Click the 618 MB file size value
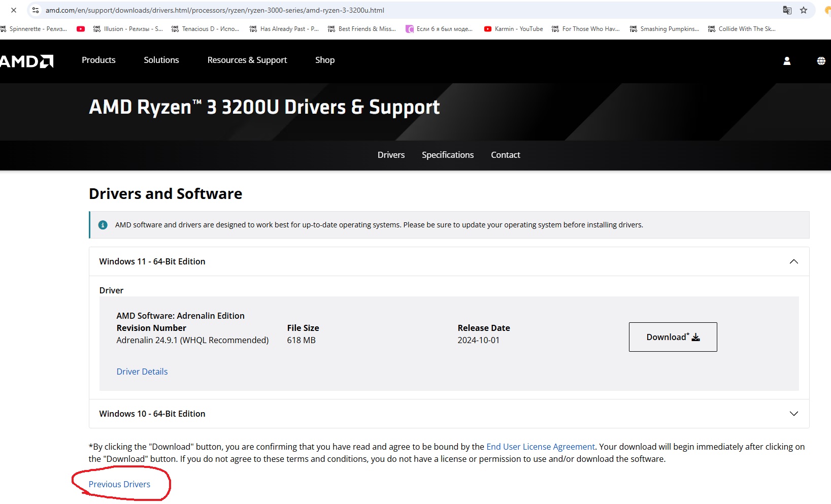831x504 pixels. (x=301, y=340)
